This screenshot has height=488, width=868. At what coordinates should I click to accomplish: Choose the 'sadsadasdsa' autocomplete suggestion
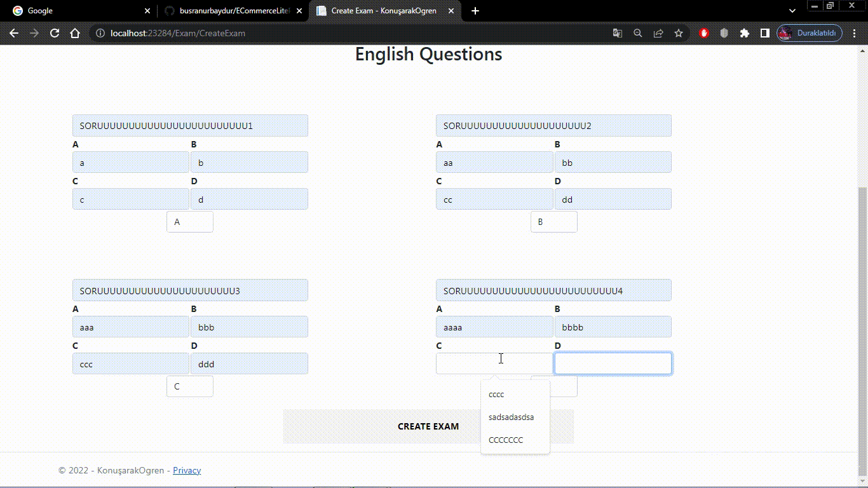point(515,417)
